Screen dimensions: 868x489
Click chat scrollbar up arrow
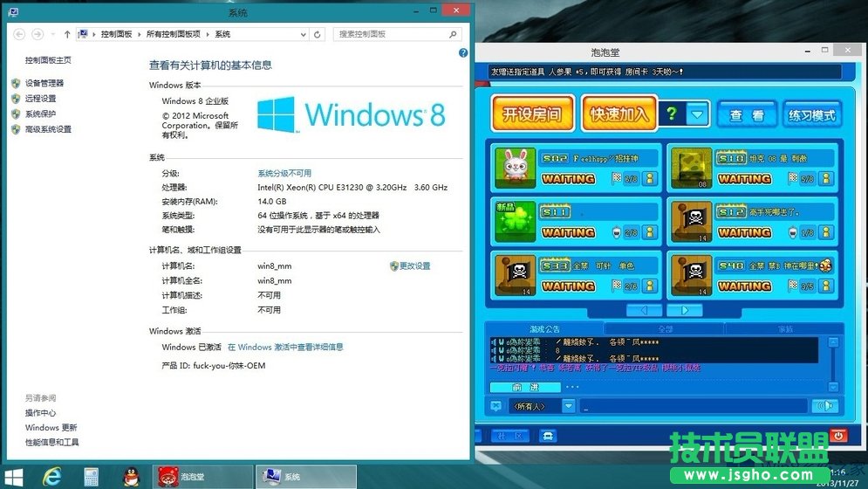click(x=833, y=342)
